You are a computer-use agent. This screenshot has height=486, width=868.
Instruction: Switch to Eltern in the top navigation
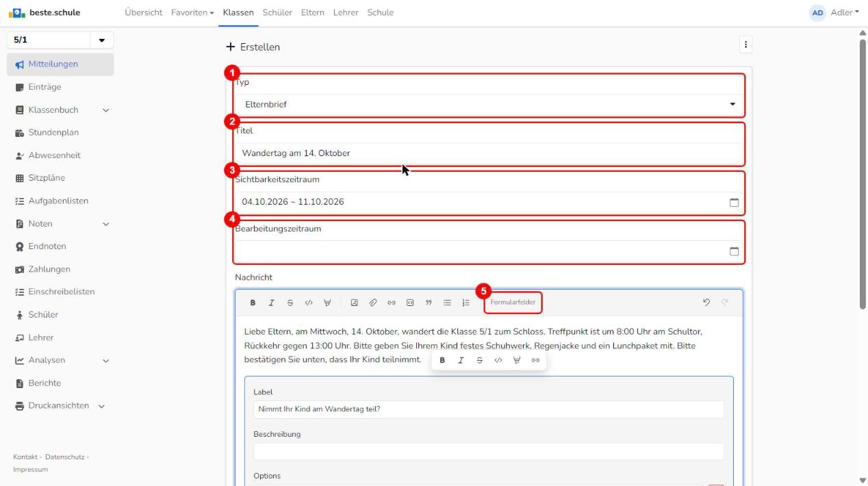(313, 12)
